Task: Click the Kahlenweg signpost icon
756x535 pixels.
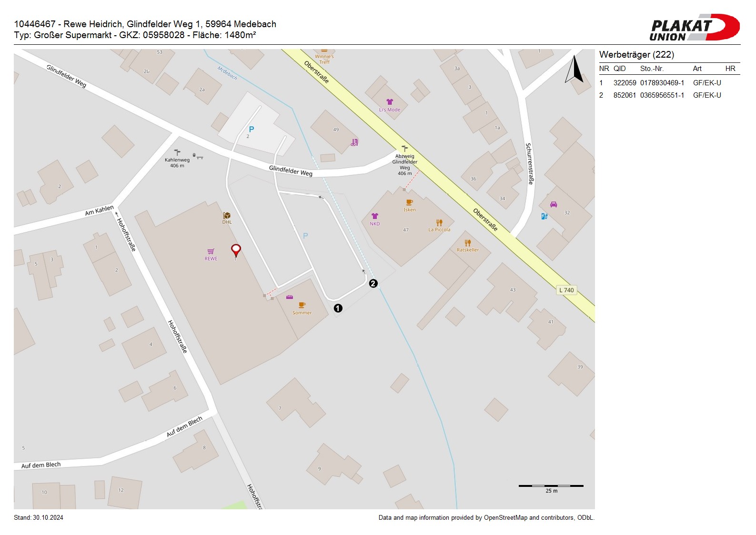Action: pyautogui.click(x=177, y=152)
